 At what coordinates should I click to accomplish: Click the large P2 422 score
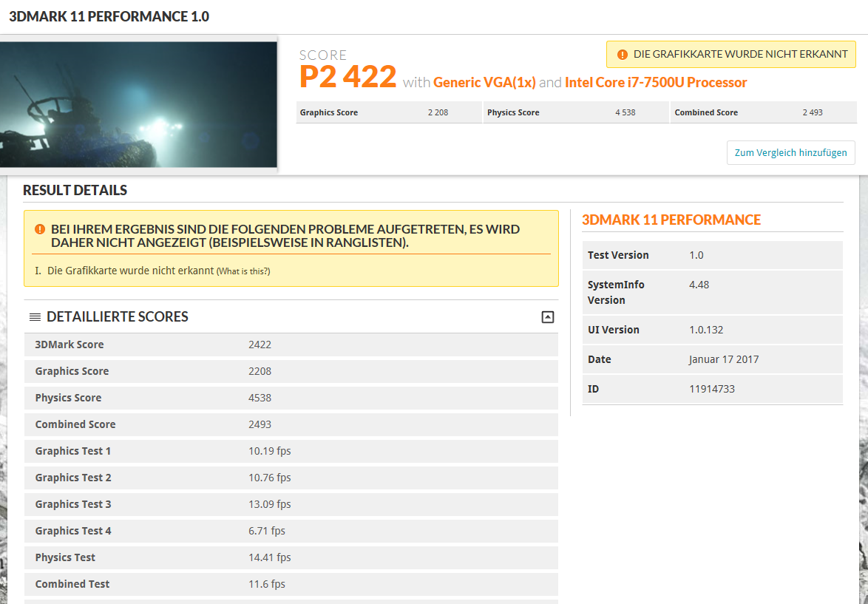point(348,77)
